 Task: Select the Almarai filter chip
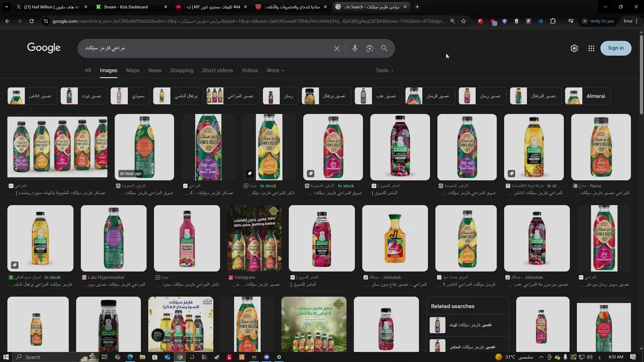click(x=588, y=96)
